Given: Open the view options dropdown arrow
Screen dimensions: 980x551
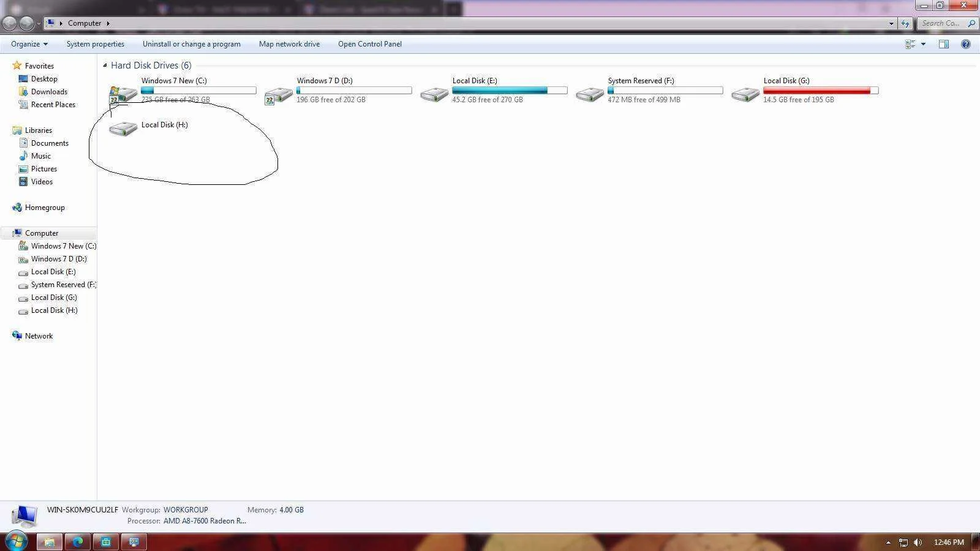Looking at the screenshot, I should click(x=923, y=44).
